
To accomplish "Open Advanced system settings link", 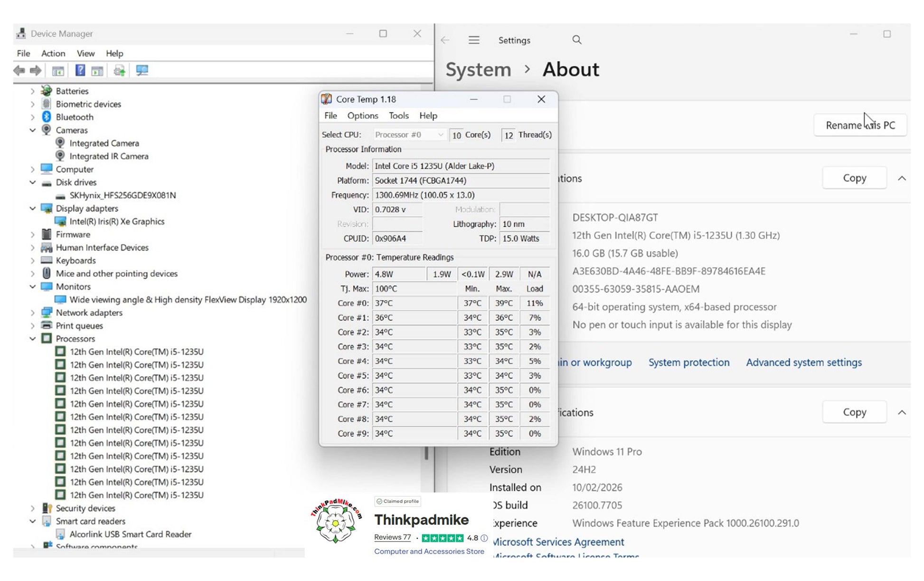I will click(803, 362).
